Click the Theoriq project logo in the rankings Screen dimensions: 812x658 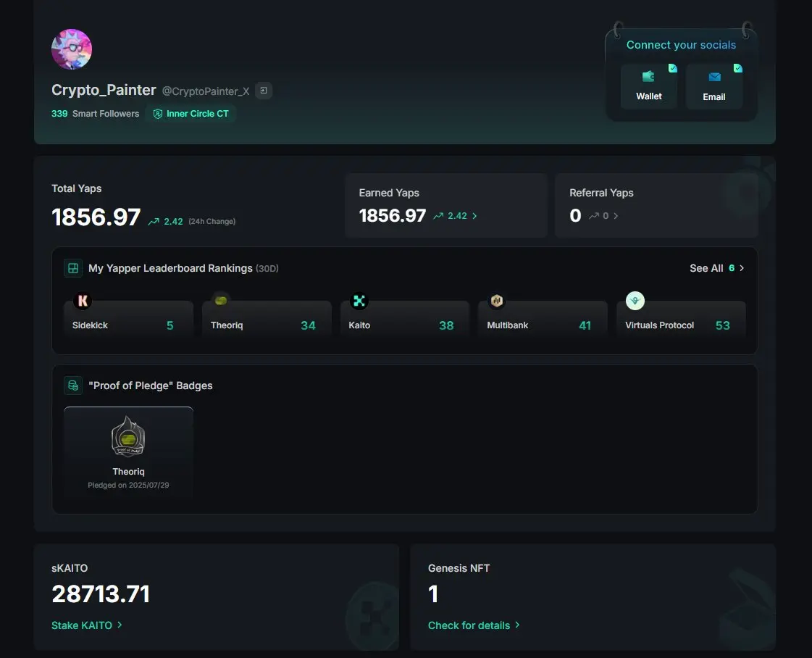pos(221,301)
